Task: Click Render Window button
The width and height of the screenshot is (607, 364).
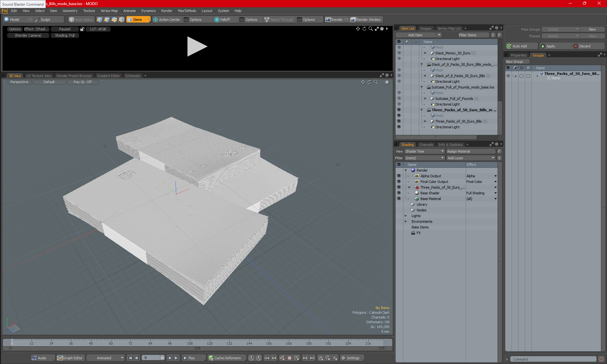Action: point(366,20)
